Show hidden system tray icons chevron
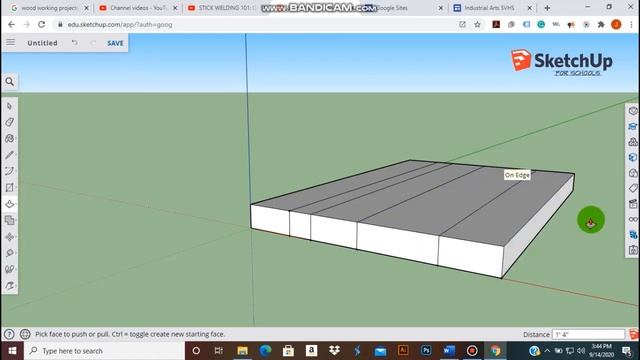Screen dimensions: 640x360 point(547,351)
